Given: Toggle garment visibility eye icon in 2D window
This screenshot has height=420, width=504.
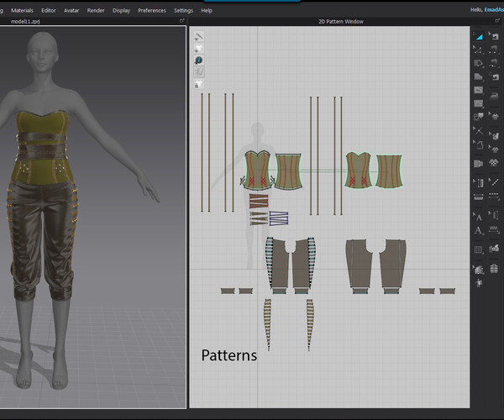Looking at the screenshot, I should click(199, 49).
